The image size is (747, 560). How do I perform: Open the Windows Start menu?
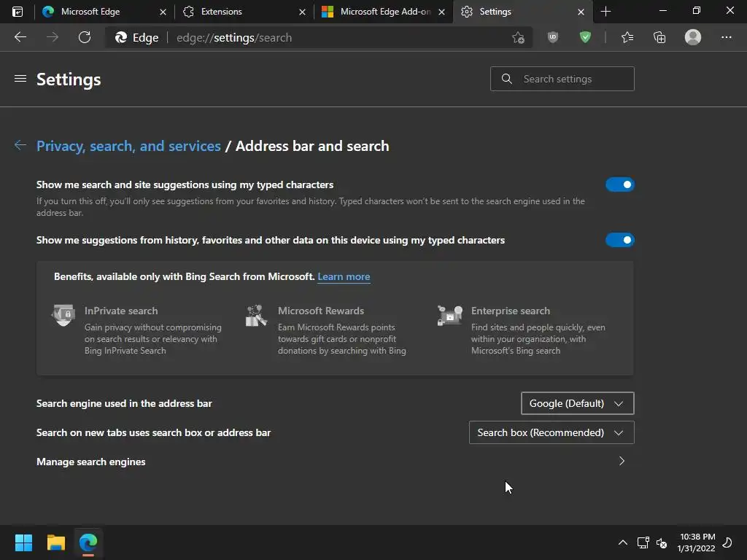click(x=23, y=542)
